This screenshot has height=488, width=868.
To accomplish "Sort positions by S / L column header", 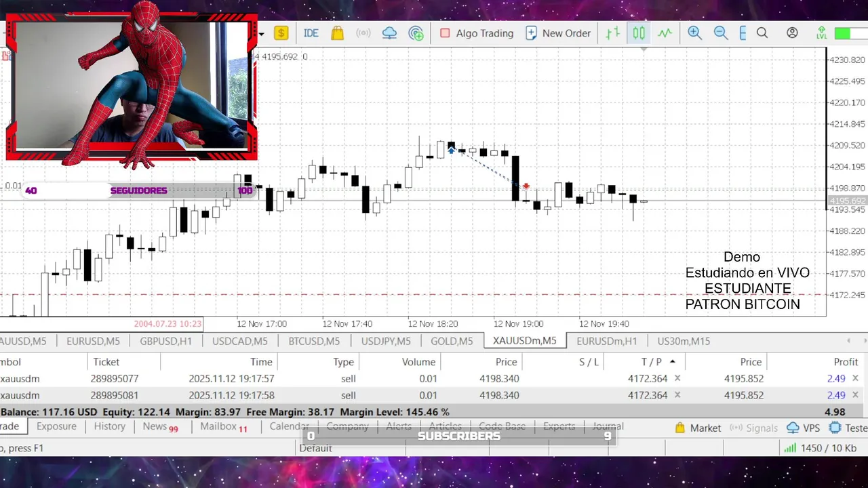I will 589,362.
